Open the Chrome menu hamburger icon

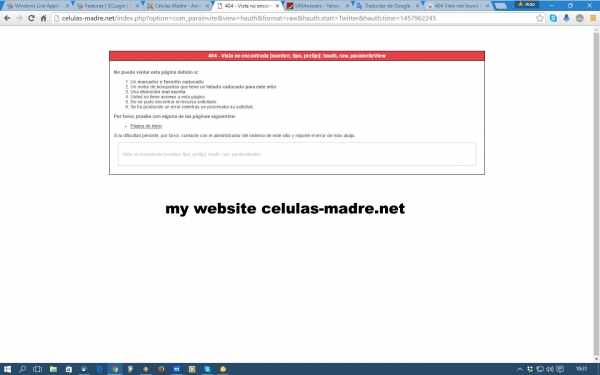(x=593, y=18)
